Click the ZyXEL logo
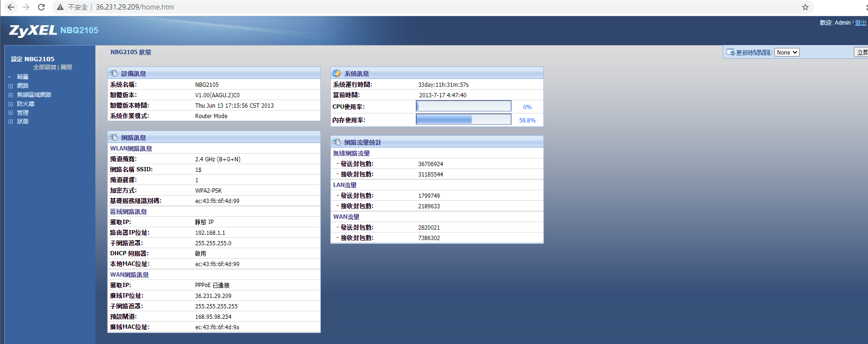The height and width of the screenshot is (344, 868). 33,30
